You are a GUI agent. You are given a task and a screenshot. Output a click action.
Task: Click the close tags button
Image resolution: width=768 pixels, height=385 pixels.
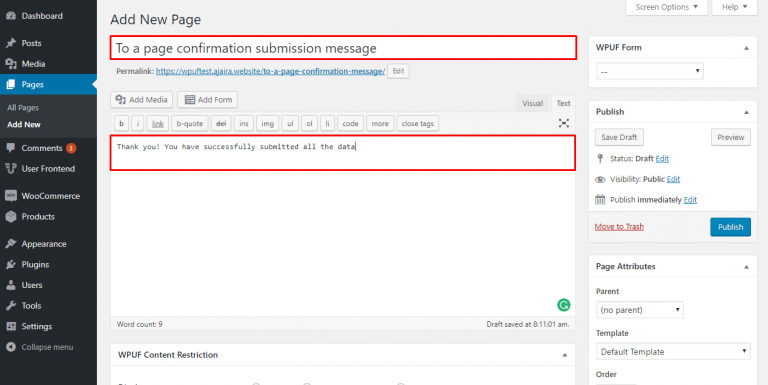[x=418, y=123]
